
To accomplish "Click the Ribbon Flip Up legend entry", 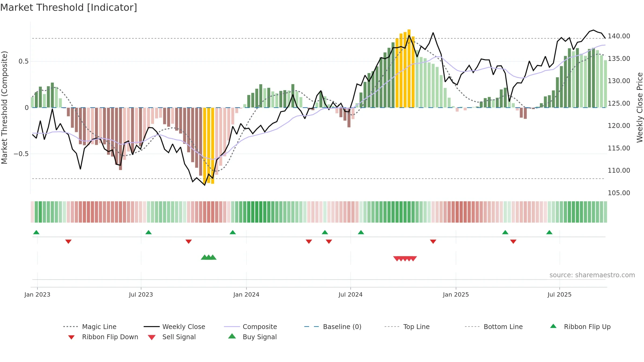I will [580, 327].
